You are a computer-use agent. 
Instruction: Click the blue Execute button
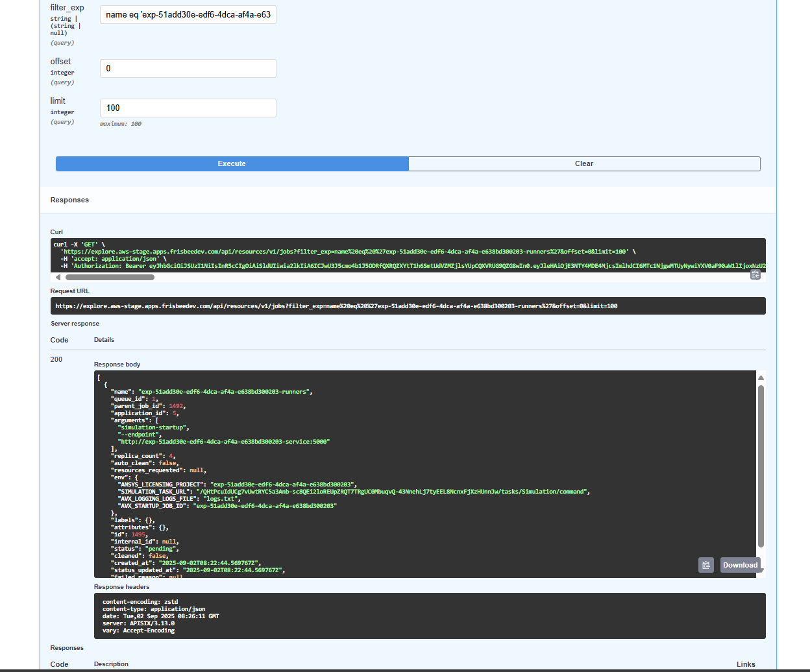232,163
